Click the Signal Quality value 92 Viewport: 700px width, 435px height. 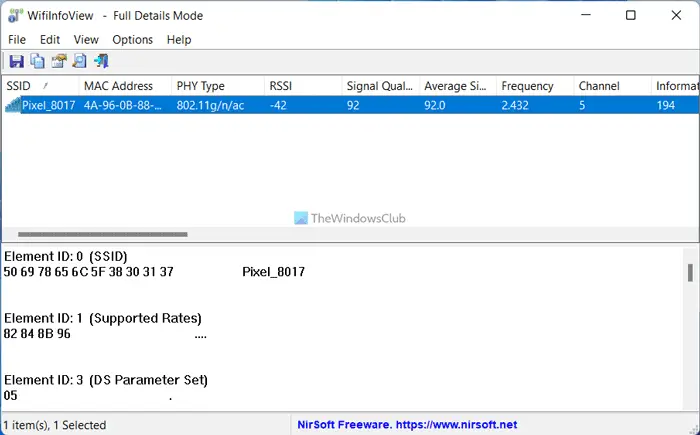pos(353,105)
